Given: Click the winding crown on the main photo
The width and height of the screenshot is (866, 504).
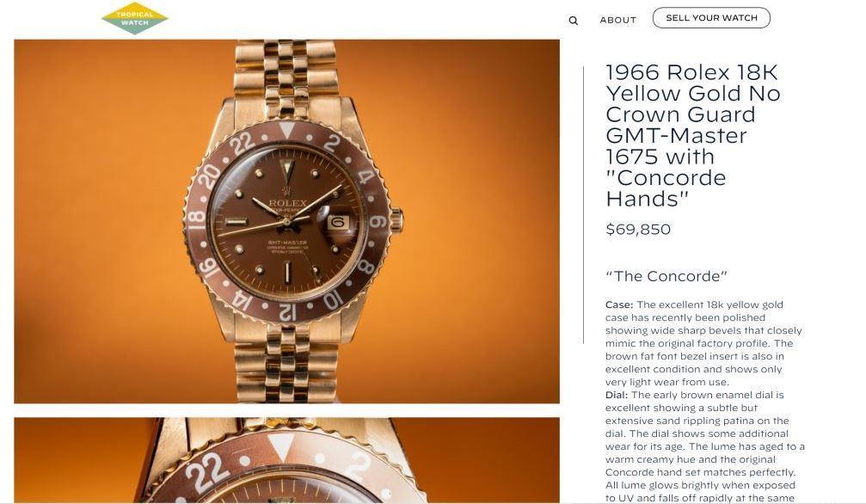Looking at the screenshot, I should pos(397,220).
